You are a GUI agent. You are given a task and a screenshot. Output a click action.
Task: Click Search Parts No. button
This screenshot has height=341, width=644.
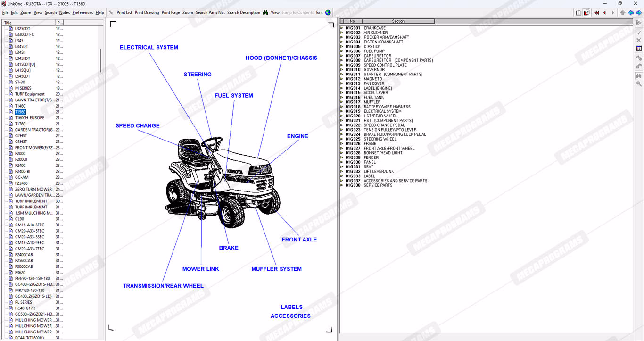[x=210, y=13]
